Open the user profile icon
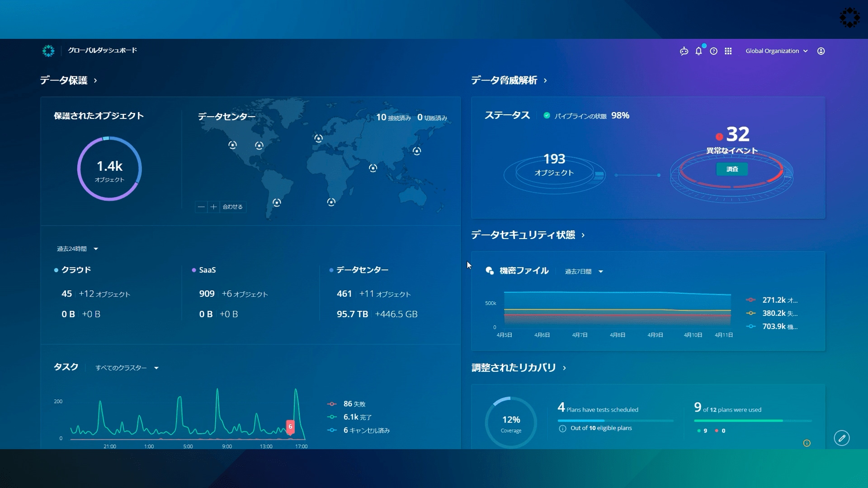The image size is (868, 488). (821, 51)
